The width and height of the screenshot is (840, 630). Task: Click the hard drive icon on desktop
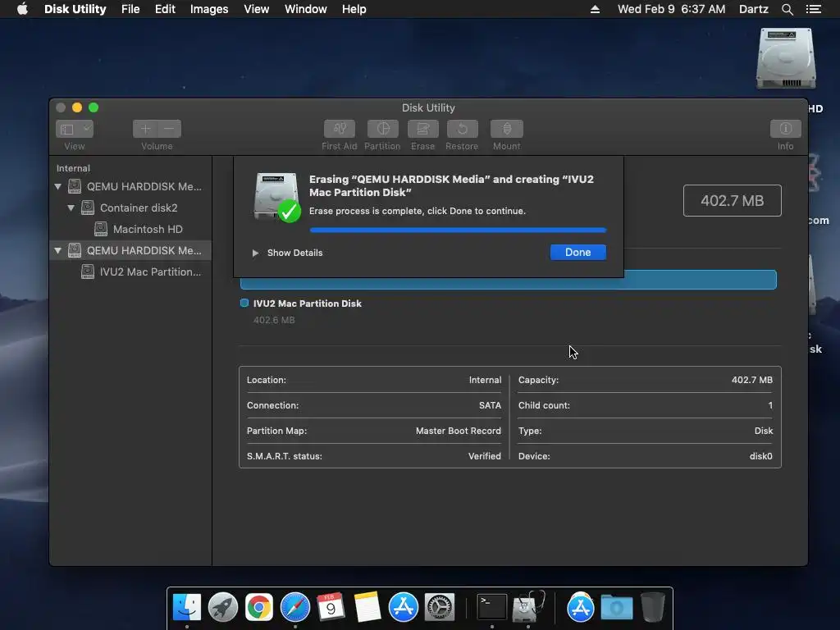tap(785, 59)
